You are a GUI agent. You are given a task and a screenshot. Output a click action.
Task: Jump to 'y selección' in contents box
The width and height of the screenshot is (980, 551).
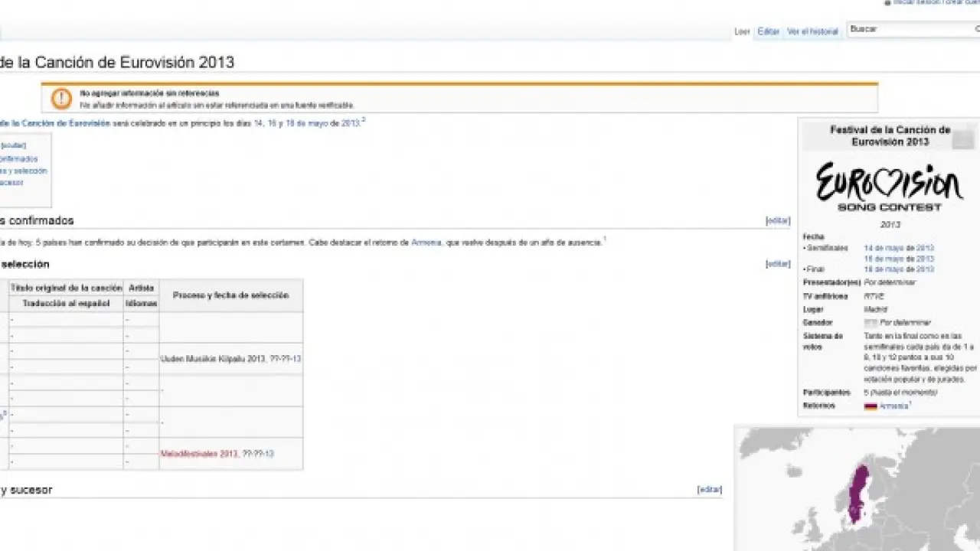(x=23, y=171)
